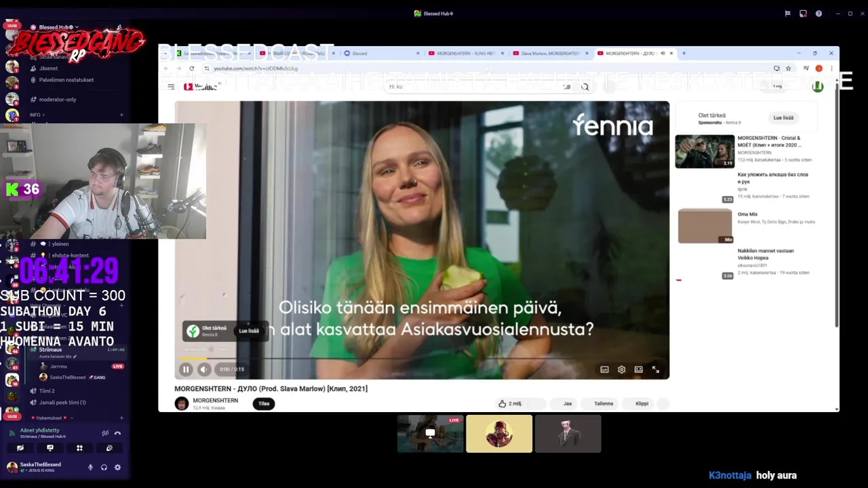Toggle subtitles in the YouTube player
The image size is (868, 488).
604,369
